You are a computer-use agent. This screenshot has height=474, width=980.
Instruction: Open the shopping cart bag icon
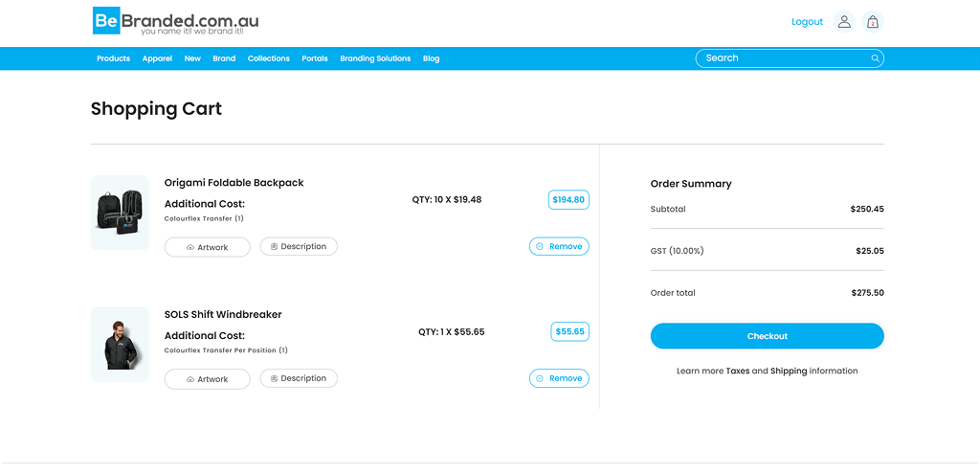(x=872, y=22)
